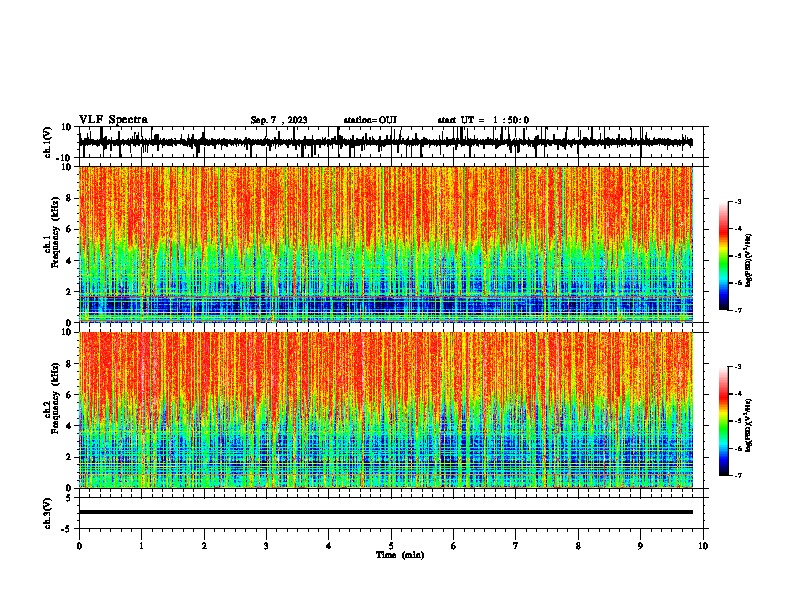Click time-axis tick label '4'

tap(329, 546)
